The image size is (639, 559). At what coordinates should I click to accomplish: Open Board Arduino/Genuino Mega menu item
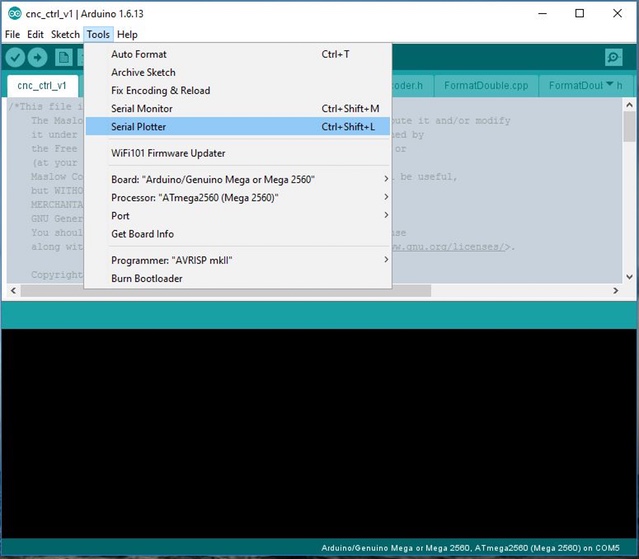(238, 179)
